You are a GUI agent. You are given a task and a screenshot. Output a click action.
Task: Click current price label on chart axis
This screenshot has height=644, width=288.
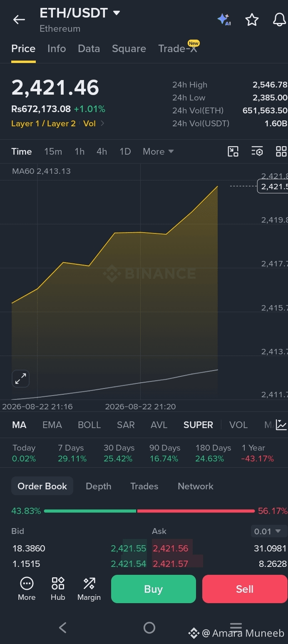(273, 186)
